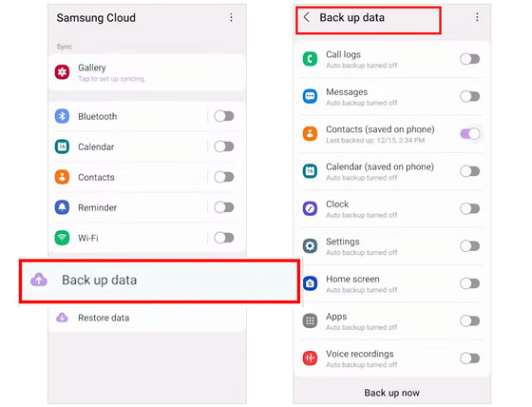Tap the gray Apps grid icon
532x407 pixels.
310,320
